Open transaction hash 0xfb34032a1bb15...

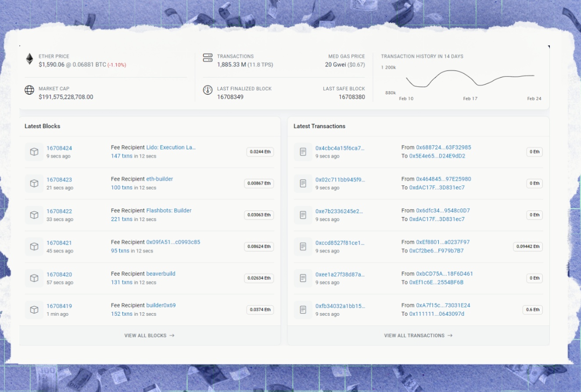340,306
